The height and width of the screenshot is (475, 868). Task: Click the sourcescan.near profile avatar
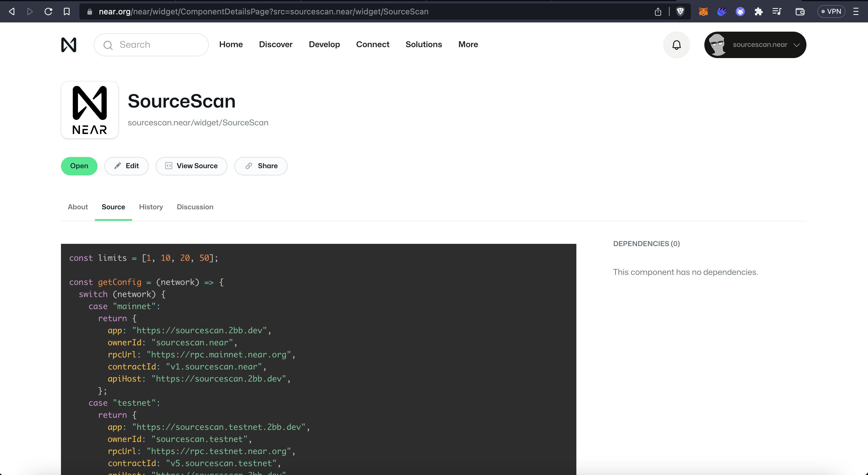pos(717,45)
